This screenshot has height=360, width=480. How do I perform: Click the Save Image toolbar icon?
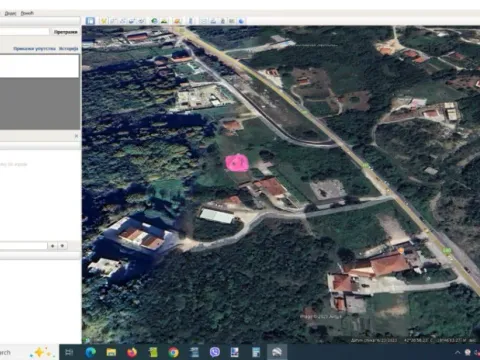(223, 21)
